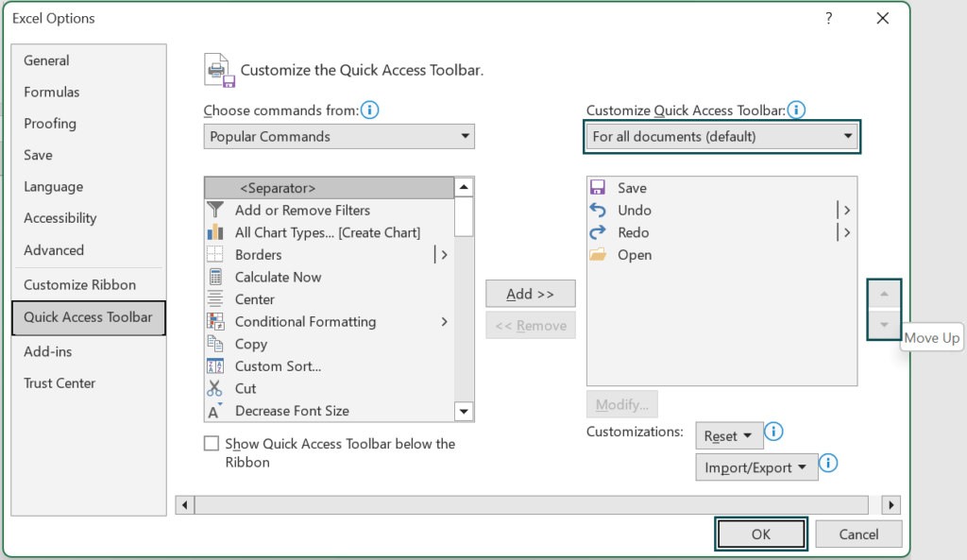Click the Add button to add a command
Image resolution: width=967 pixels, height=560 pixels.
(531, 293)
